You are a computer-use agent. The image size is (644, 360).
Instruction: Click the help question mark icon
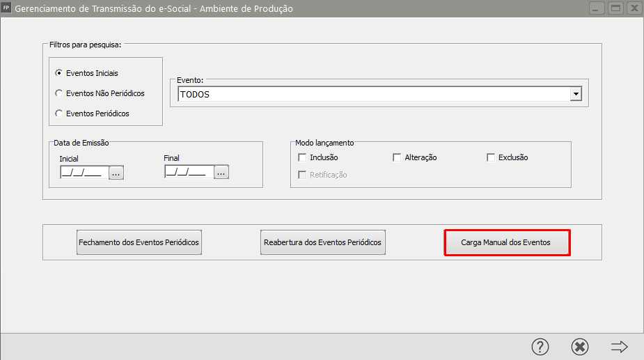540,347
